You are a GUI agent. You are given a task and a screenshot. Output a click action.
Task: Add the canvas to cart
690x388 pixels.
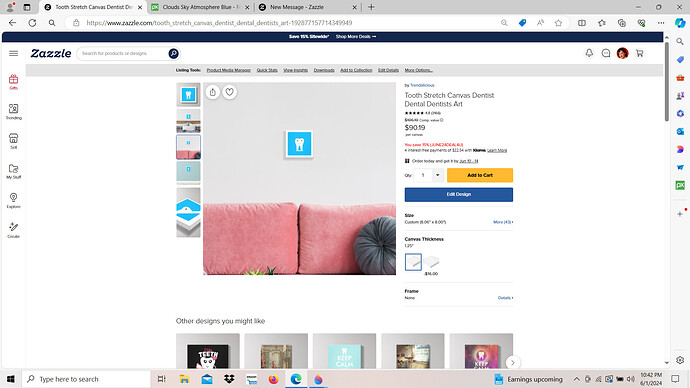[x=480, y=175]
